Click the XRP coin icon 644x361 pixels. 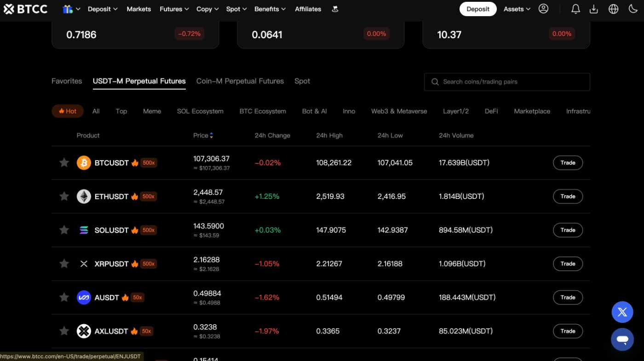84,263
